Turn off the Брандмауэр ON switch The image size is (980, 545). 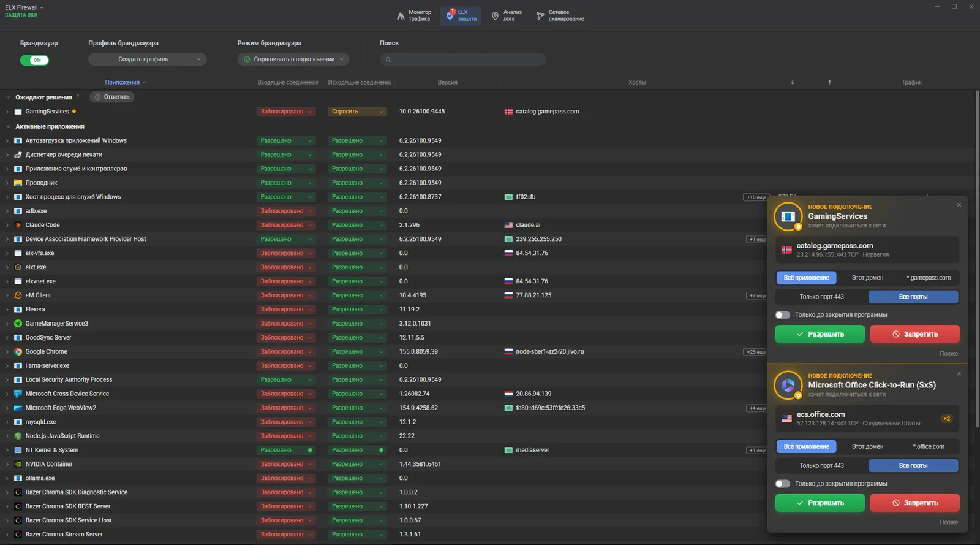point(34,60)
